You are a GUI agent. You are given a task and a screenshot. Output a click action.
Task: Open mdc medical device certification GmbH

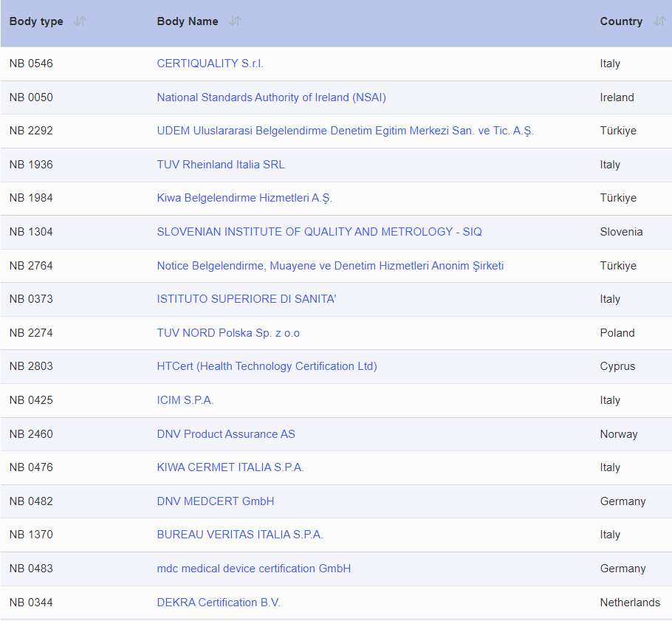click(254, 569)
